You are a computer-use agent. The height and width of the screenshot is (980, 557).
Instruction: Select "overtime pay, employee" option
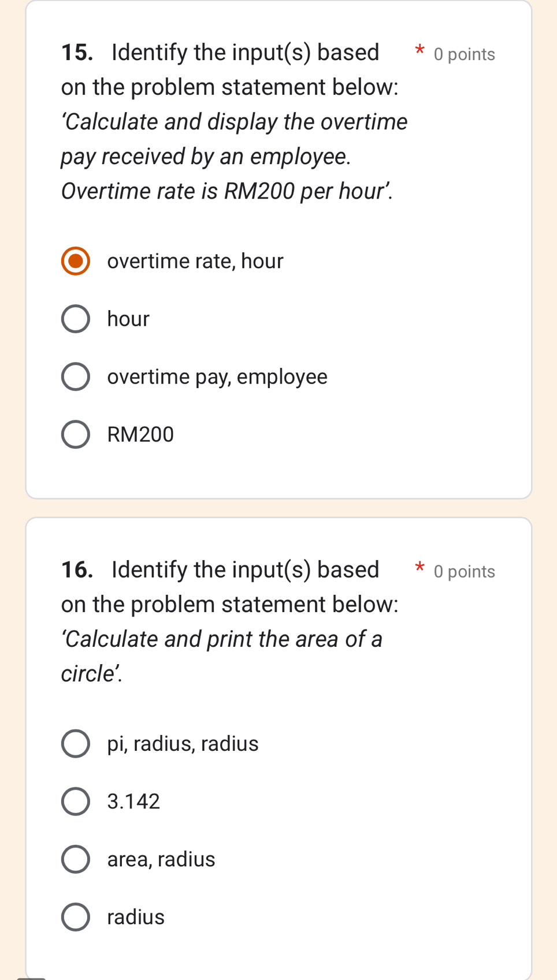pyautogui.click(x=75, y=377)
